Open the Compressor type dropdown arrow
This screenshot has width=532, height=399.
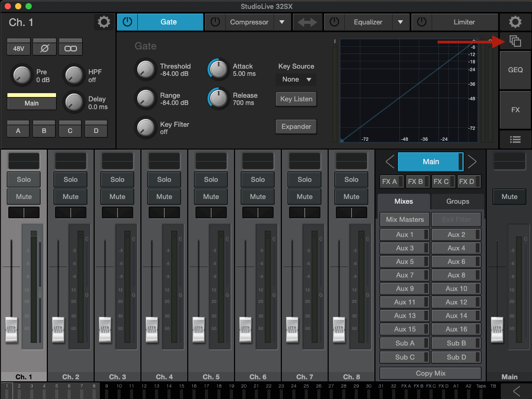coord(282,22)
